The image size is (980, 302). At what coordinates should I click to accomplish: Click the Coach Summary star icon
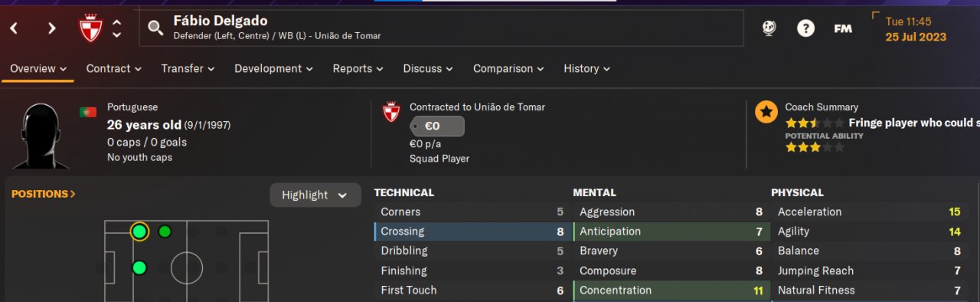coord(766,112)
